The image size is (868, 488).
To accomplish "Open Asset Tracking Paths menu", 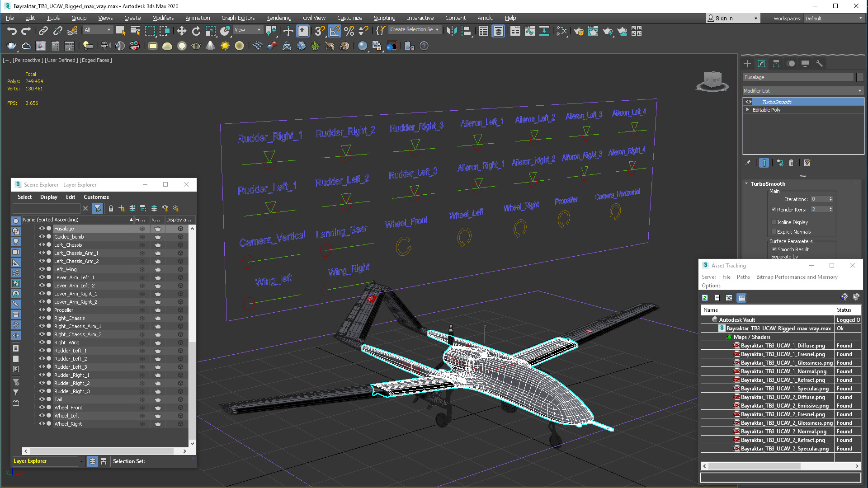I will tap(743, 277).
